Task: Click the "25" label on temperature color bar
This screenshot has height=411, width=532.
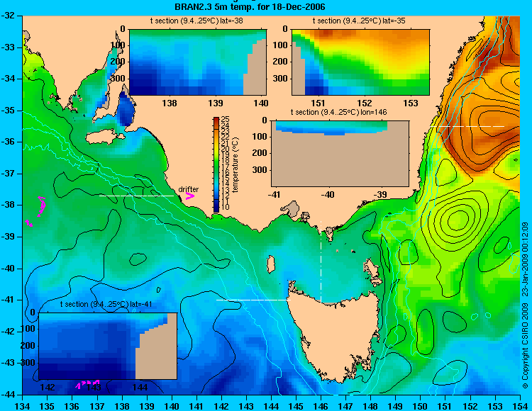Action: 225,119
